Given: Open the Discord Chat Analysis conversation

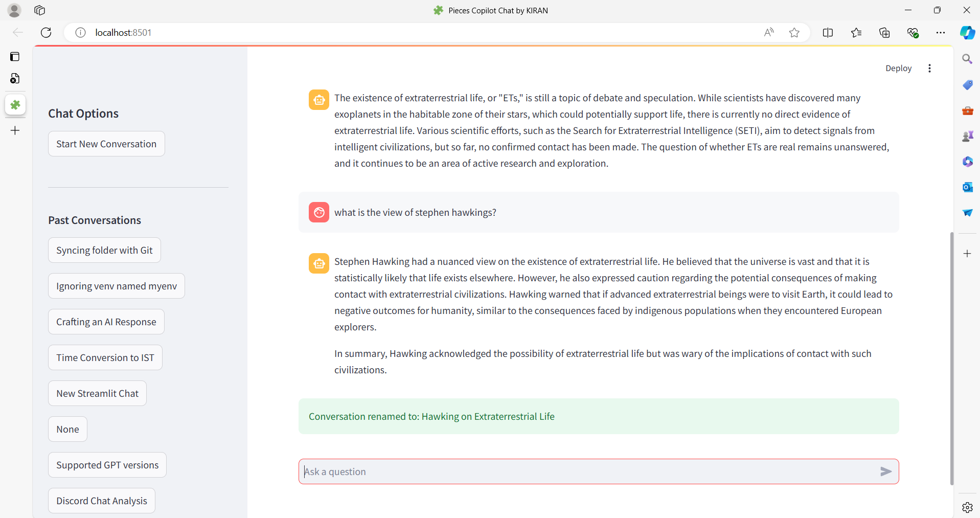Looking at the screenshot, I should click(102, 501).
